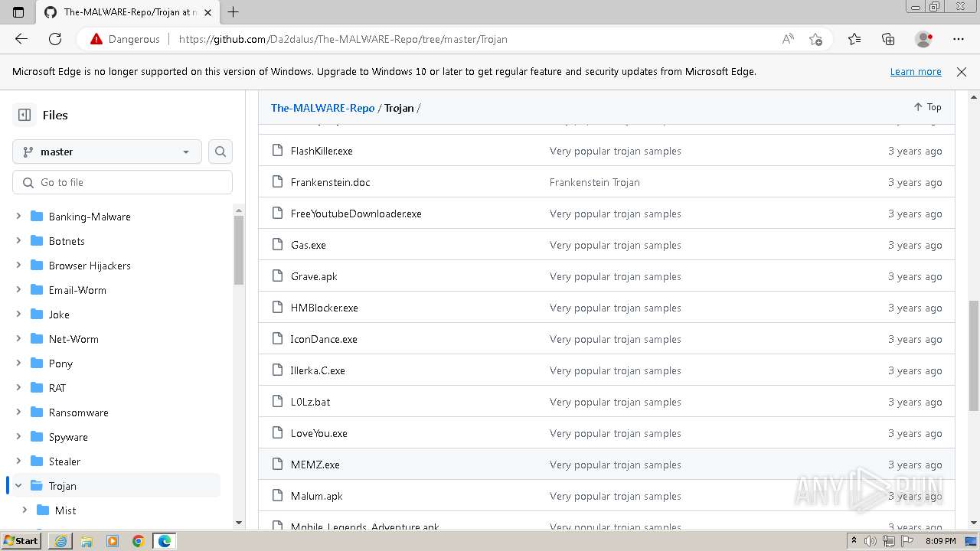Collapse the Trojan folder chevron
This screenshot has width=980, height=551.
tap(18, 486)
